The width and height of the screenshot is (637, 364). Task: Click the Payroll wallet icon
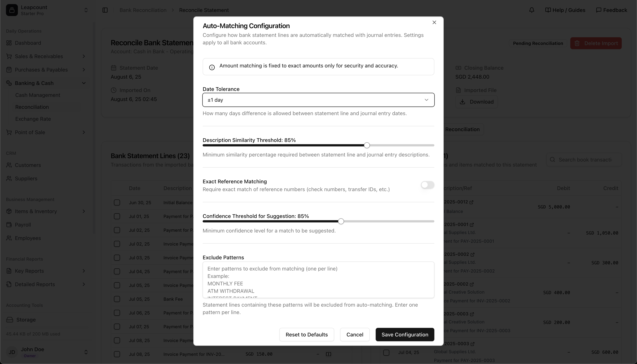coord(9,225)
